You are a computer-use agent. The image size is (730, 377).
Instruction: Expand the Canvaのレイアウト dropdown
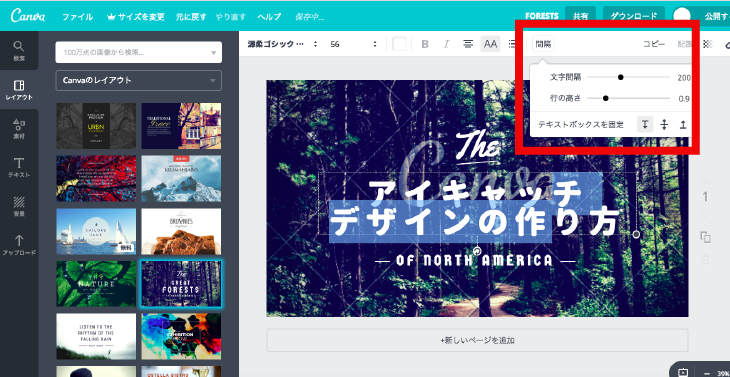139,81
